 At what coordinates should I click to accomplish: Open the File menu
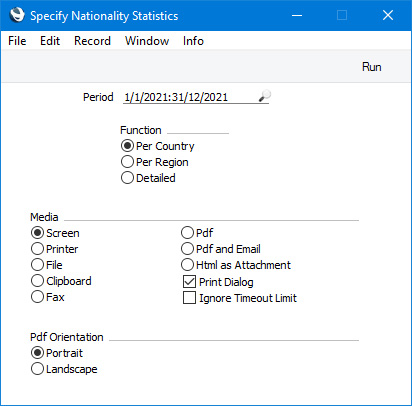pyautogui.click(x=17, y=41)
